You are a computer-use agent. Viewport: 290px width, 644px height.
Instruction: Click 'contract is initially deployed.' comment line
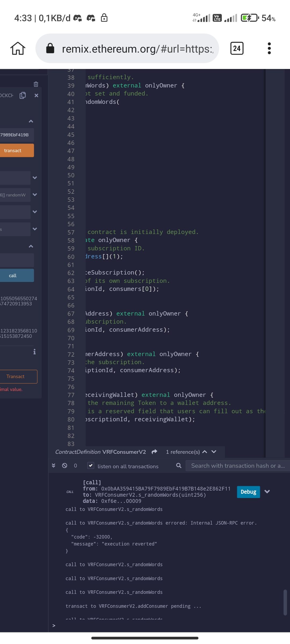click(x=143, y=232)
